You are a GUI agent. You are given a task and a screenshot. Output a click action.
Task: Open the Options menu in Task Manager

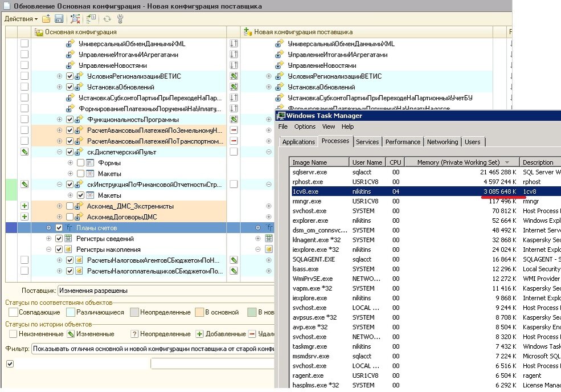(305, 126)
